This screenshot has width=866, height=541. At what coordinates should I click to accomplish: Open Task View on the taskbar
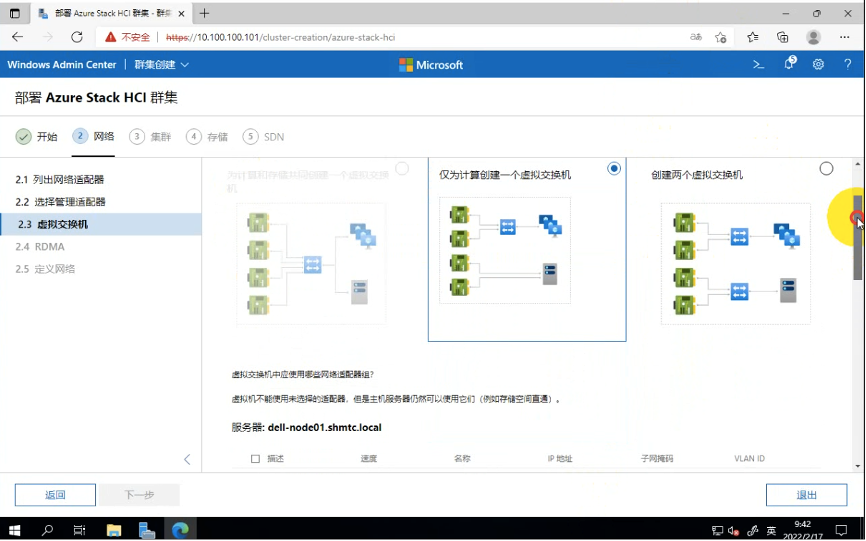point(80,531)
